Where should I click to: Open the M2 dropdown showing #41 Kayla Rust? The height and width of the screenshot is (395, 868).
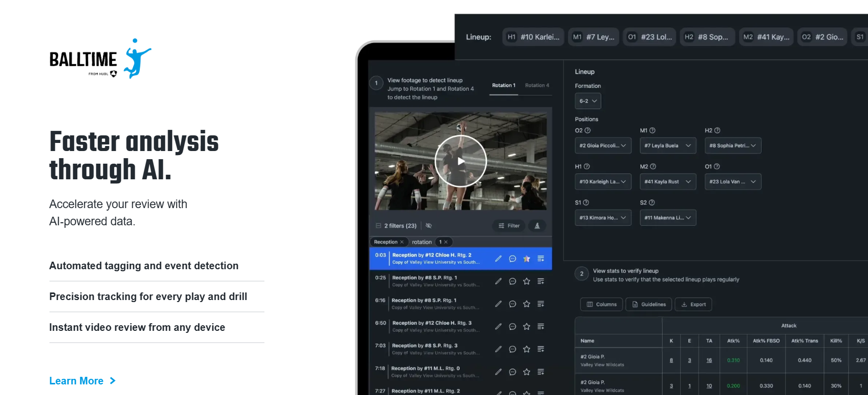[x=668, y=182]
